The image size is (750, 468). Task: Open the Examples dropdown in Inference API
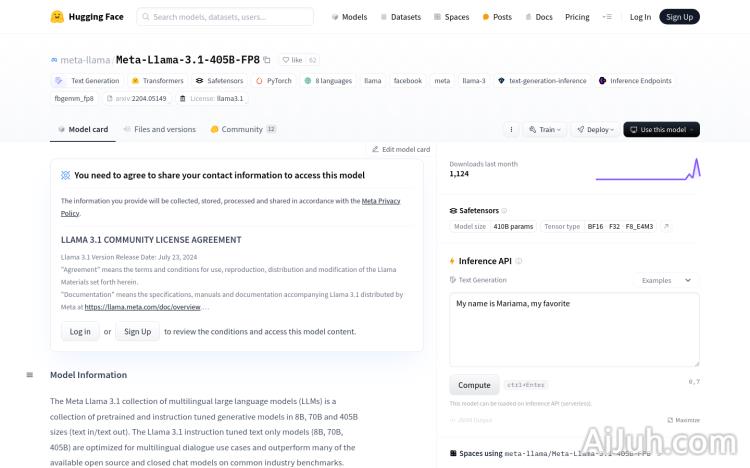667,280
